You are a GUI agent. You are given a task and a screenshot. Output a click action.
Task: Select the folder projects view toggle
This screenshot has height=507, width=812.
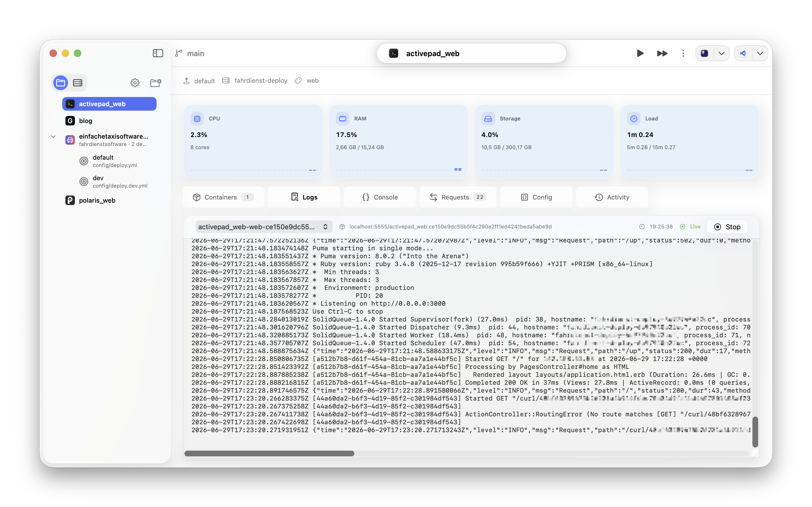pyautogui.click(x=61, y=82)
